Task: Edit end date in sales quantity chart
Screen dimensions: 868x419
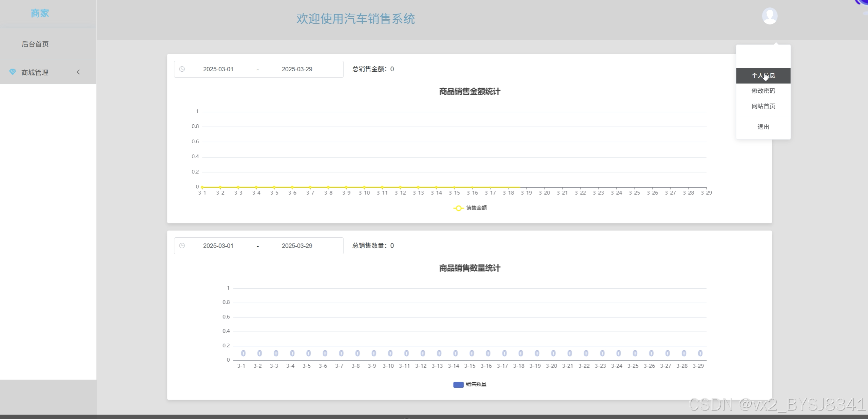Action: 297,246
